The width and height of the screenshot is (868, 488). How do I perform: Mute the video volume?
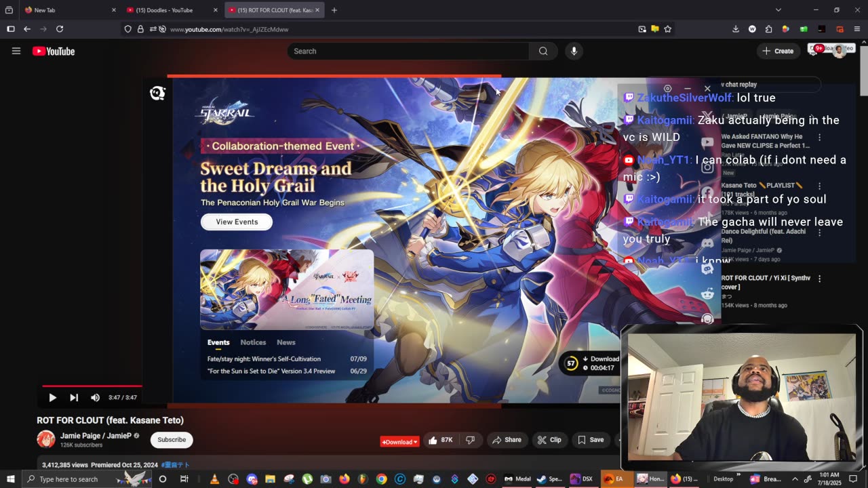tap(95, 398)
